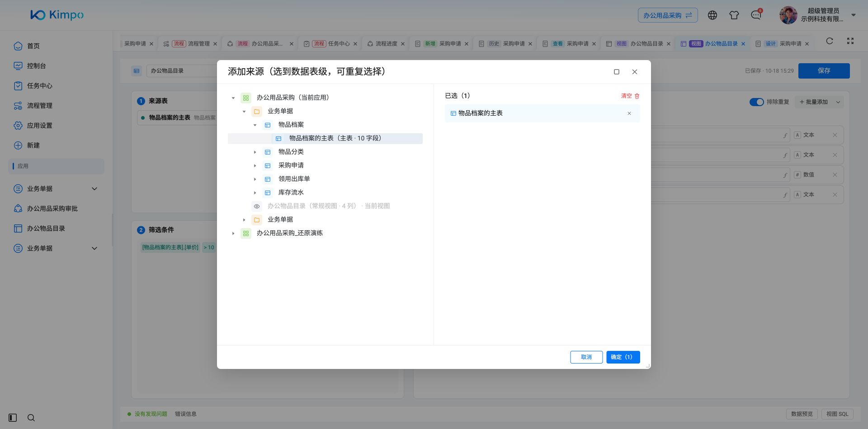Click the 领用出库单 table icon
This screenshot has height=429, width=868.
pos(268,179)
